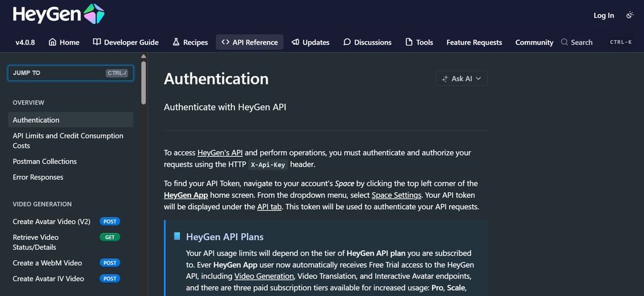Open the Community nav item
Screen dimensions: 644x296
click(x=535, y=42)
